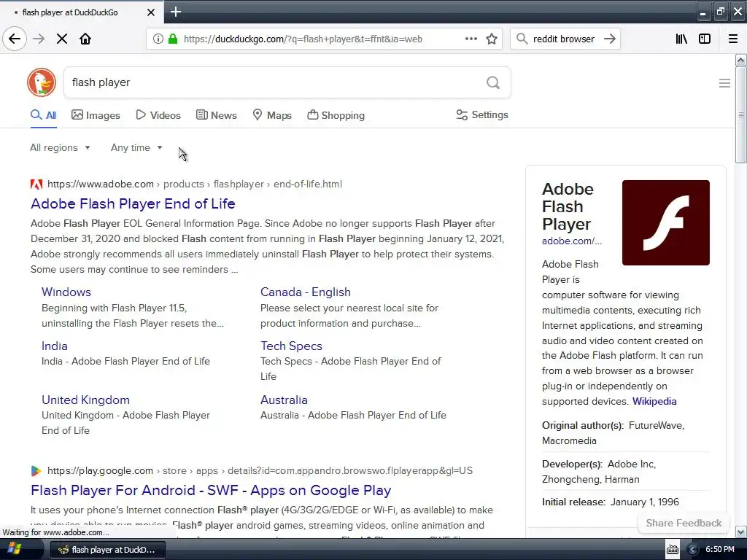Image resolution: width=747 pixels, height=560 pixels.
Task: Click Google Play favicon beside result URL
Action: click(36, 471)
